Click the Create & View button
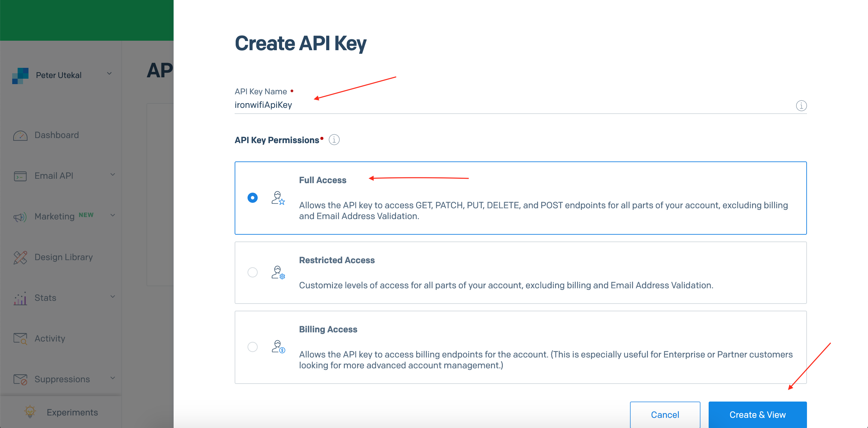This screenshot has height=428, width=868. point(757,414)
